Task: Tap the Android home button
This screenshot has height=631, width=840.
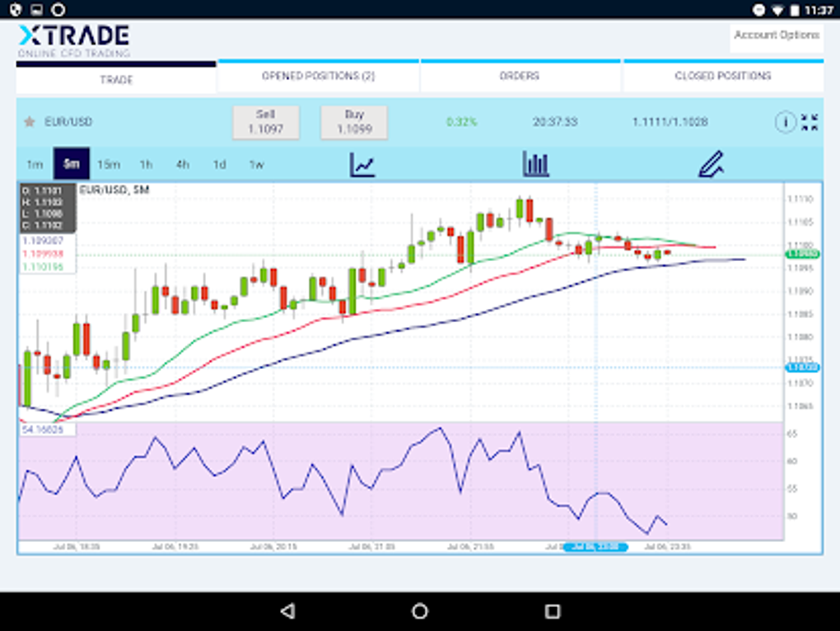Action: (x=419, y=610)
